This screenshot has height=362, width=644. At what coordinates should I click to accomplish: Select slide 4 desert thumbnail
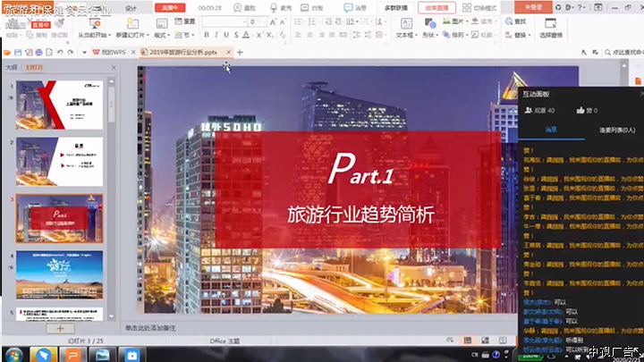60,274
